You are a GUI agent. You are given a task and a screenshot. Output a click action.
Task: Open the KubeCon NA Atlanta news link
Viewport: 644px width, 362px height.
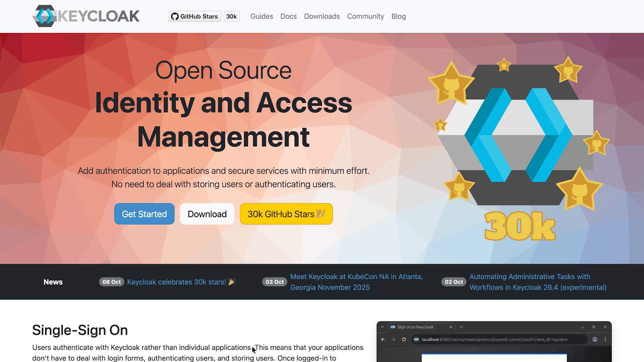click(357, 282)
